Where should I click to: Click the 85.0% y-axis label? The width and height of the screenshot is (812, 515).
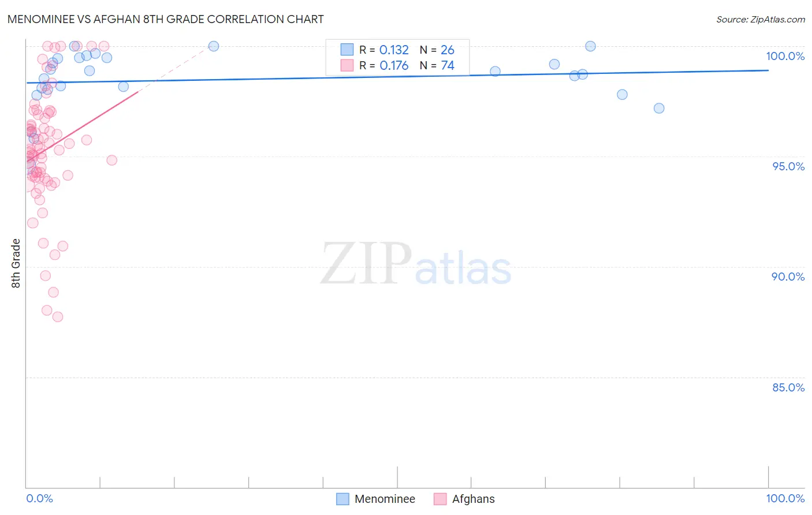[788, 387]
